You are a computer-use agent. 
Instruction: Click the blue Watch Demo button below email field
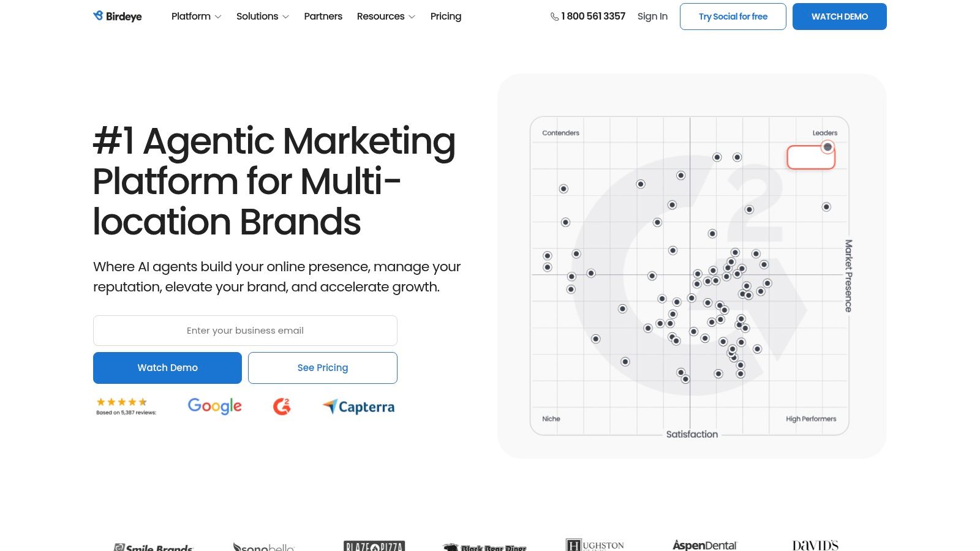coord(167,368)
